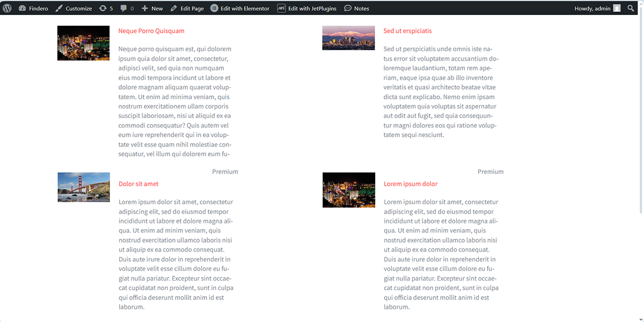Open the Sed ut erspiciatis post link
The width and height of the screenshot is (644, 322).
407,31
